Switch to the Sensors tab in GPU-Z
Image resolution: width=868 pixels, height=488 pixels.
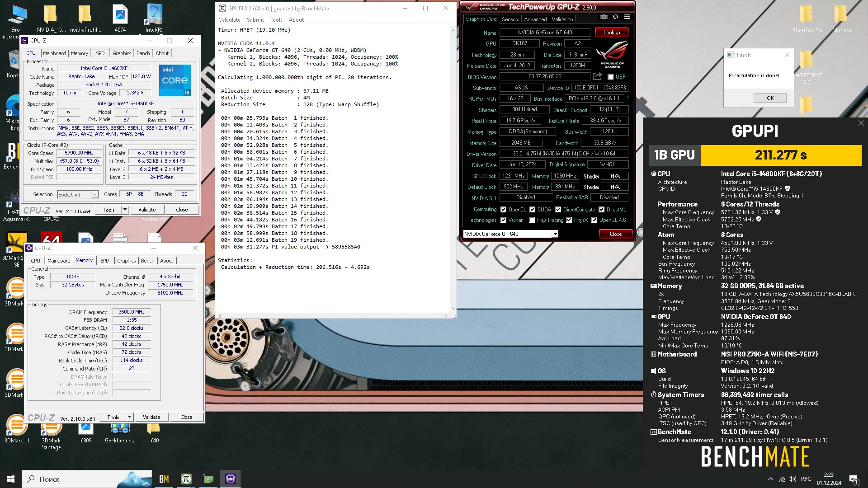(510, 19)
